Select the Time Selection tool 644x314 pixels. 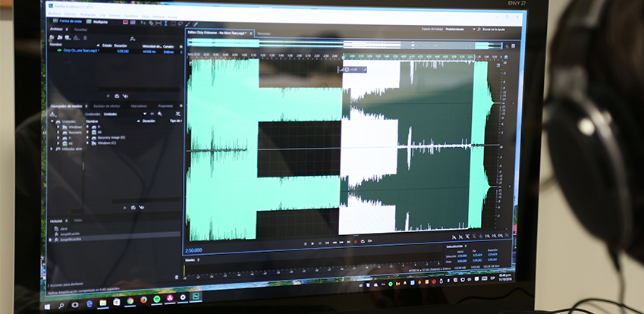click(x=165, y=24)
